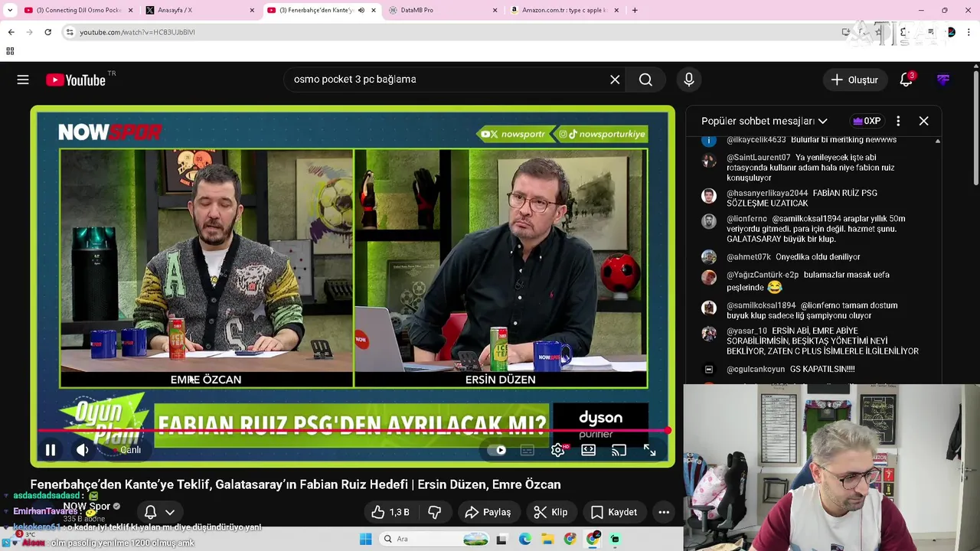Open the account avatar menu

943,80
